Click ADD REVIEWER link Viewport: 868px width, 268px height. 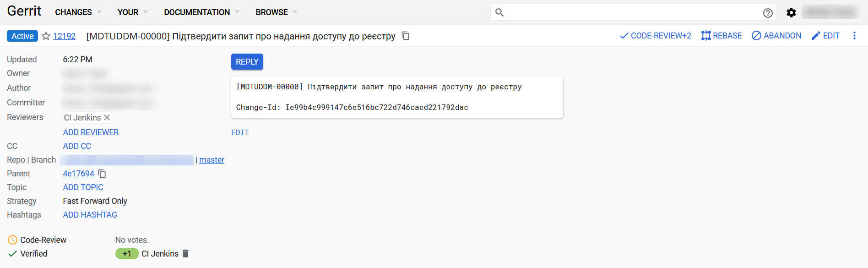(x=91, y=132)
